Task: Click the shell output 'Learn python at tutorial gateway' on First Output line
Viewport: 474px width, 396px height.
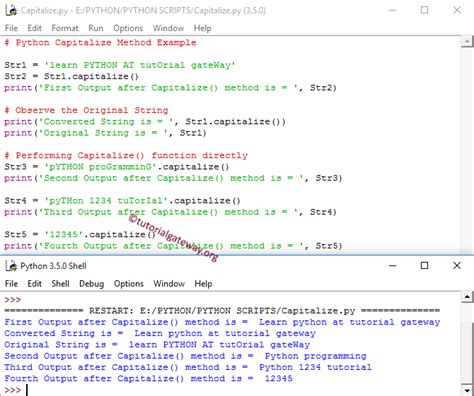Action: pyautogui.click(x=350, y=322)
